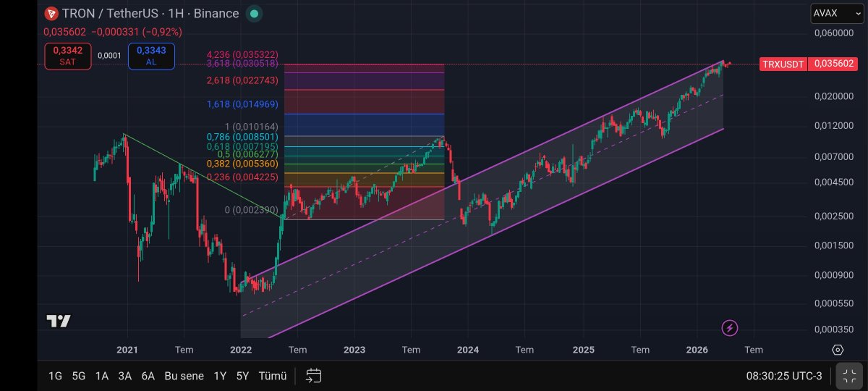Image resolution: width=868 pixels, height=391 pixels.
Task: Select the Tümü time range
Action: click(273, 376)
